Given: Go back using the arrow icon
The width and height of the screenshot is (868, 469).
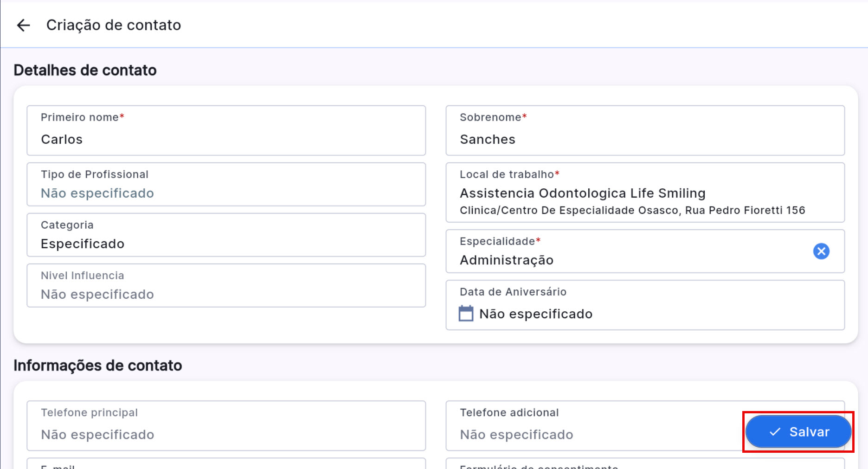Looking at the screenshot, I should point(23,25).
